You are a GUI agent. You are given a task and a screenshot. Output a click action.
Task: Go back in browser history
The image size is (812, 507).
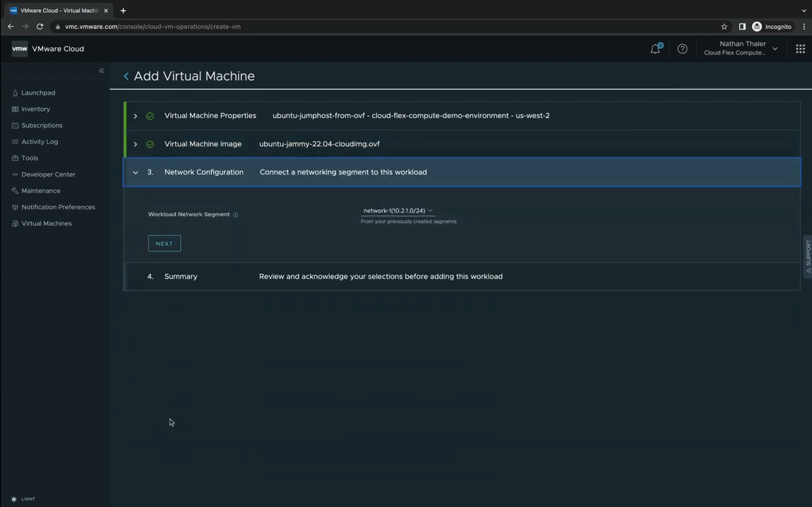coord(11,26)
